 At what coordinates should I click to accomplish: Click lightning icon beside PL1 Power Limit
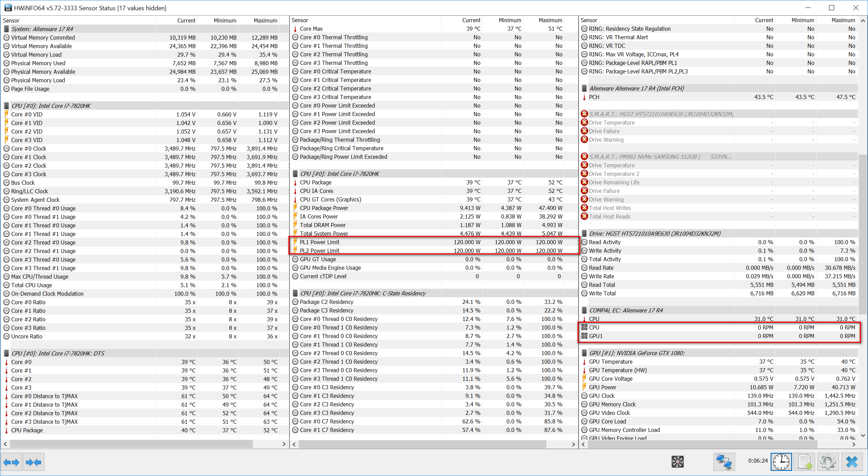pos(295,242)
